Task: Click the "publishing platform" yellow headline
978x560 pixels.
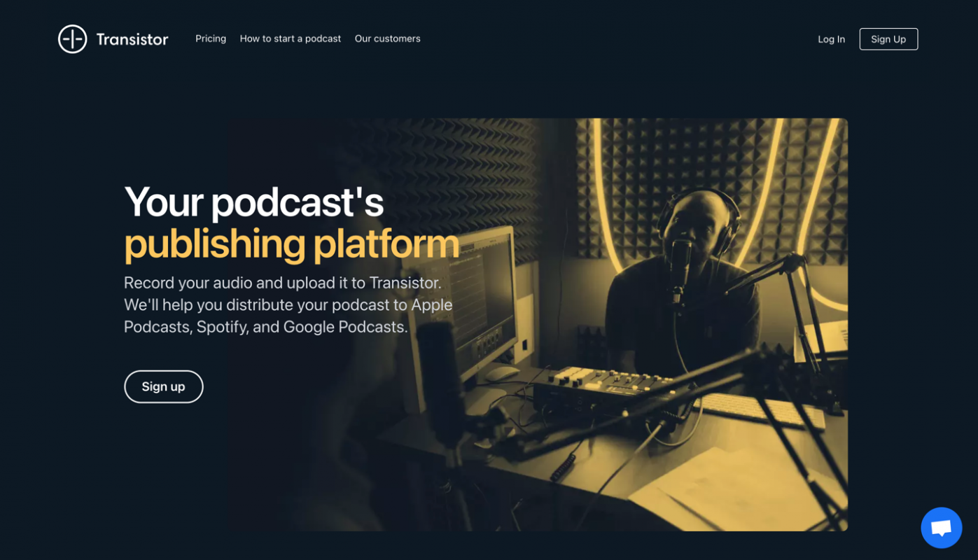Action: click(291, 244)
